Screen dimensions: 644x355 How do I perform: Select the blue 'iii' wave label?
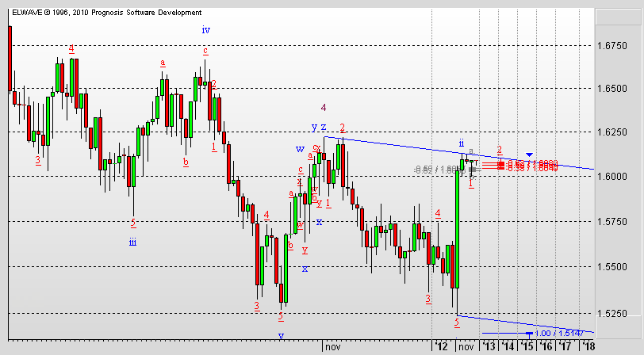click(132, 242)
